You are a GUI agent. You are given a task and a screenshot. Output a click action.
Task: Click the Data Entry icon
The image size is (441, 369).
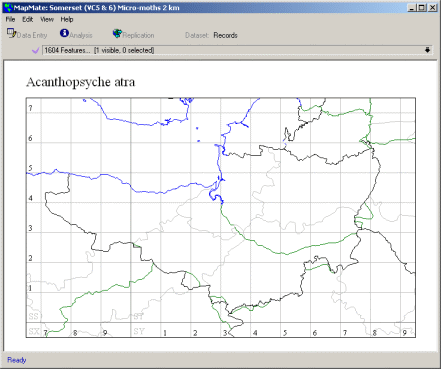coord(11,33)
